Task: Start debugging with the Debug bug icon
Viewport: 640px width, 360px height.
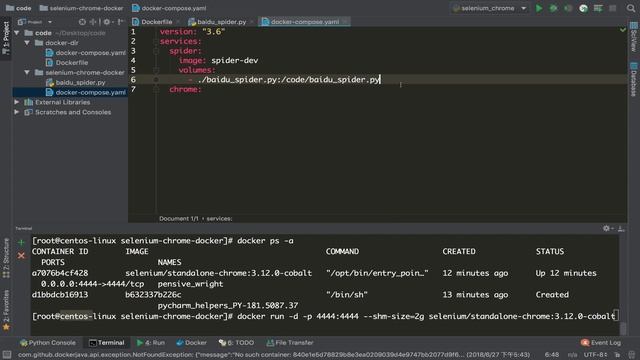Action: pyautogui.click(x=553, y=8)
